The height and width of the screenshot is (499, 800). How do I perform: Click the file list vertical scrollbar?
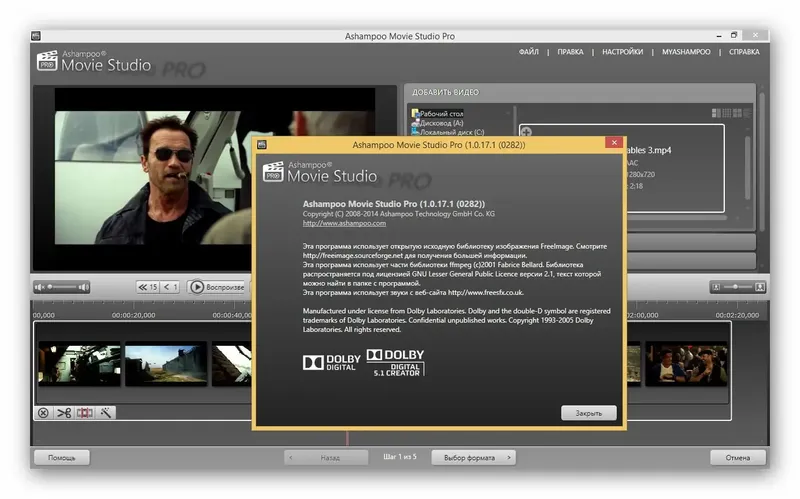coord(747,168)
